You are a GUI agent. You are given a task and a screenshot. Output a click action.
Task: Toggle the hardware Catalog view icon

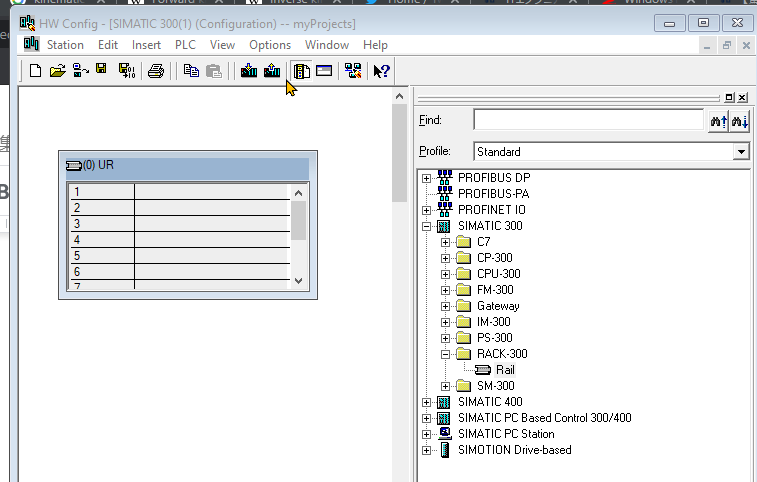[x=302, y=71]
